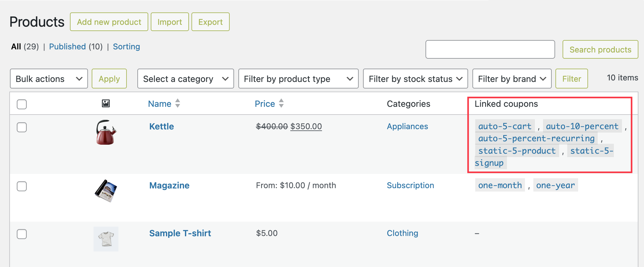The height and width of the screenshot is (267, 644).
Task: Open the auto-10-percent coupon link
Action: [x=582, y=126]
